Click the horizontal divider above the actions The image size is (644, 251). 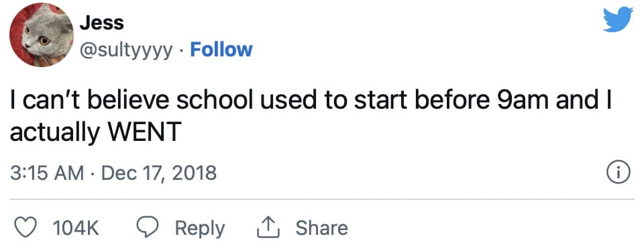(x=322, y=199)
